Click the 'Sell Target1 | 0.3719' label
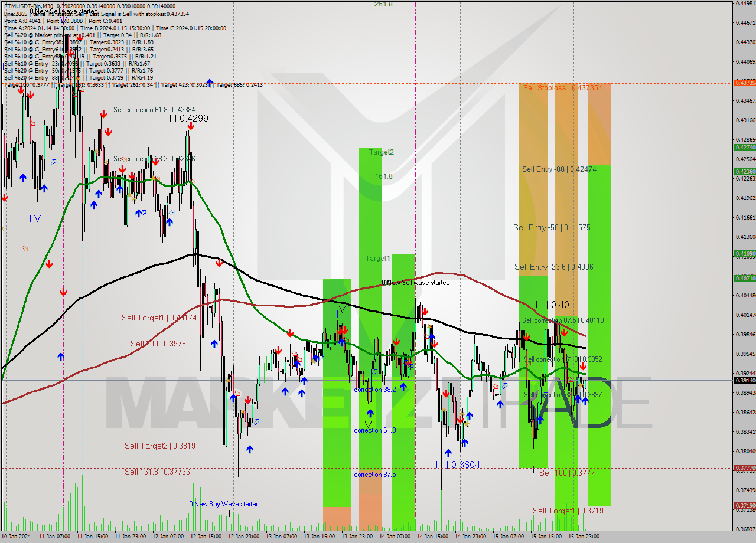The image size is (756, 543). coord(568,511)
